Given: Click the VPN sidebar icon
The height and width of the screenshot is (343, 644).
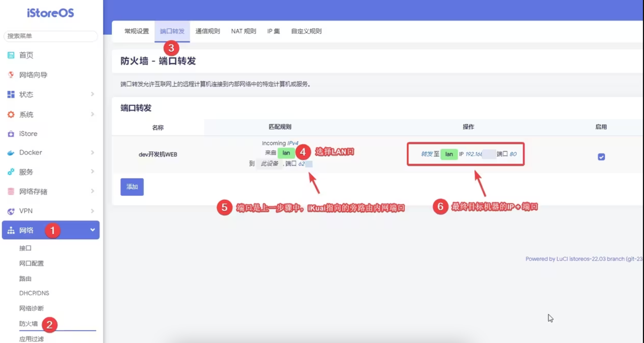Looking at the screenshot, I should [11, 211].
